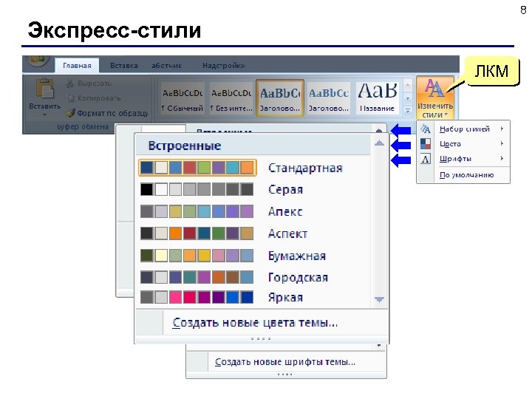Expand the Шрифты submenu arrow
This screenshot has width=532, height=399.
[502, 158]
